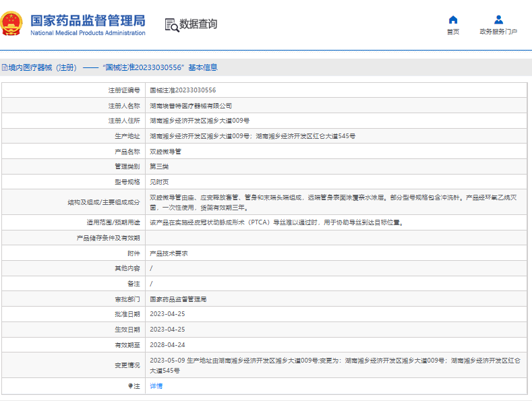Click the bulb icon beside 注

[x=130, y=386]
